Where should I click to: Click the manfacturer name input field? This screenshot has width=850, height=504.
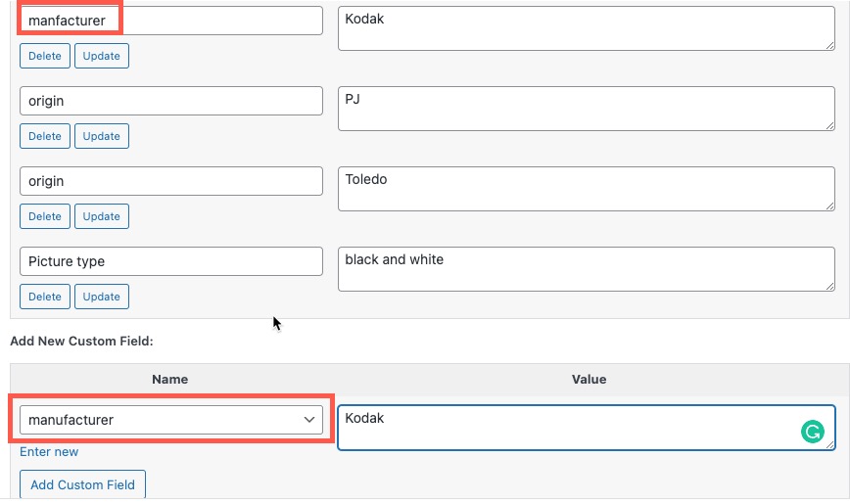(x=171, y=21)
